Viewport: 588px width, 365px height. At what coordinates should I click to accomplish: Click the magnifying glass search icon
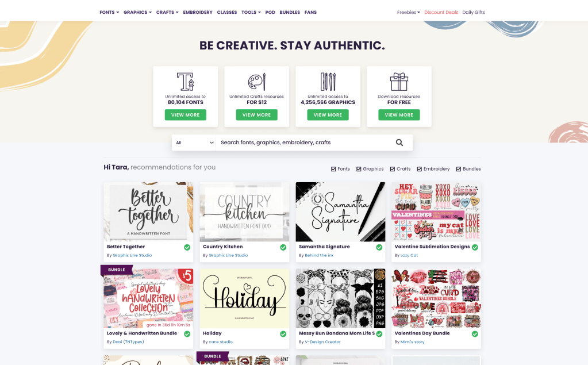click(x=399, y=143)
